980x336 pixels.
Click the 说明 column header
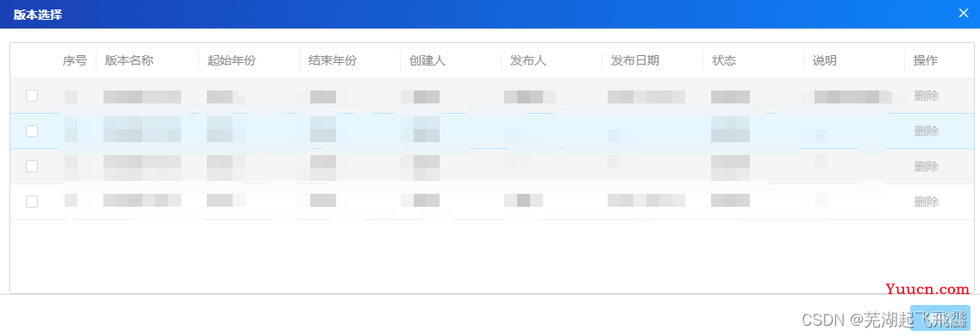coord(825,60)
